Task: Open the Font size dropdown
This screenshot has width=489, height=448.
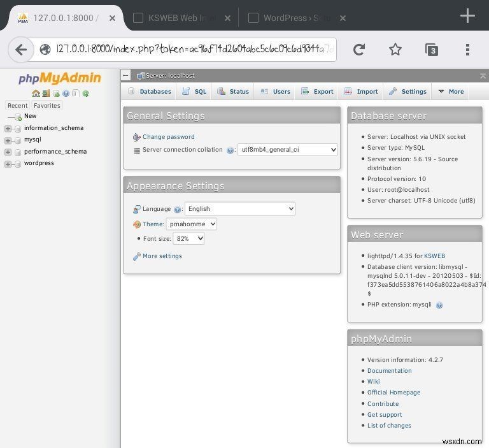Action: pos(188,238)
